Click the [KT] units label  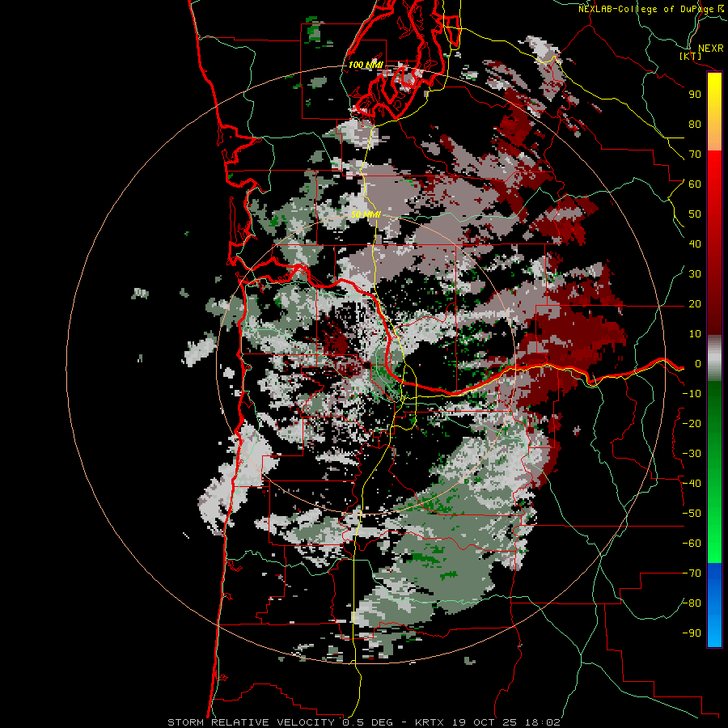691,56
